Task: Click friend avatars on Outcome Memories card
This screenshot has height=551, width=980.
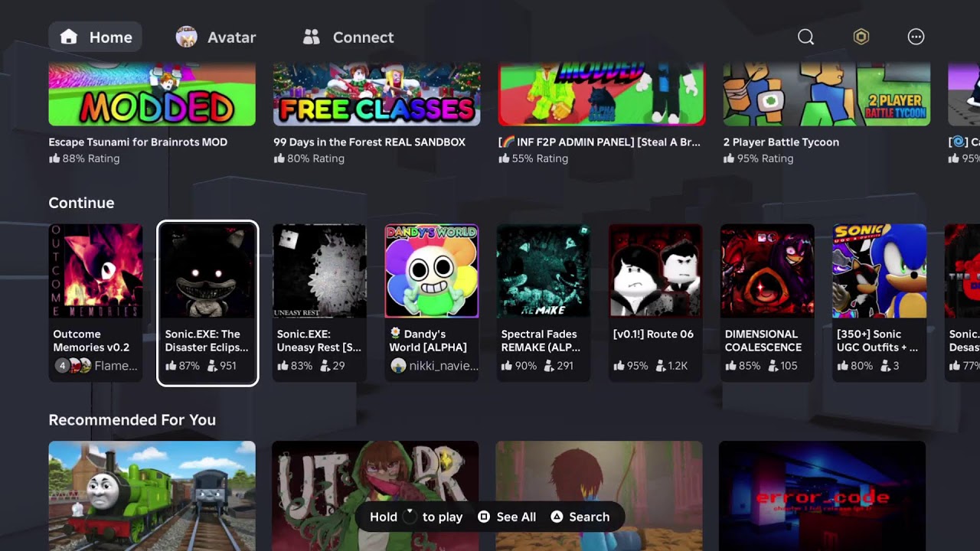Action: (x=73, y=366)
